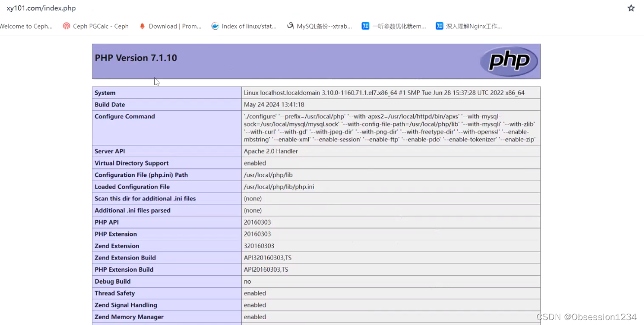
Task: Select the Configure Command label
Action: [x=125, y=116]
